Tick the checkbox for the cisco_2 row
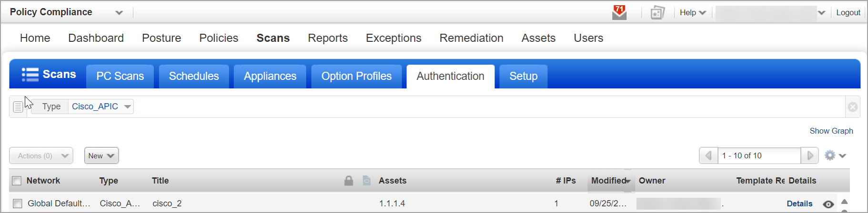Screen dimensions: 868x213 (18, 203)
